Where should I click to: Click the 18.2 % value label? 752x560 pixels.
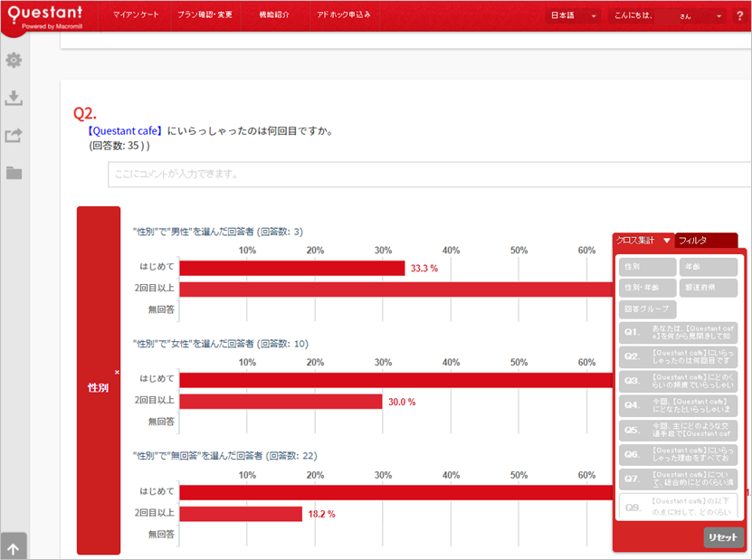tap(321, 515)
